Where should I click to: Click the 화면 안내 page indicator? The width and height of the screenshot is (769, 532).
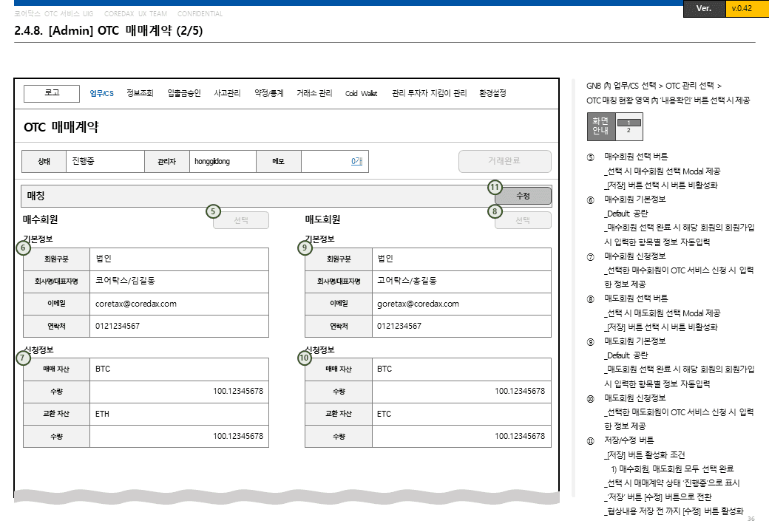615,126
